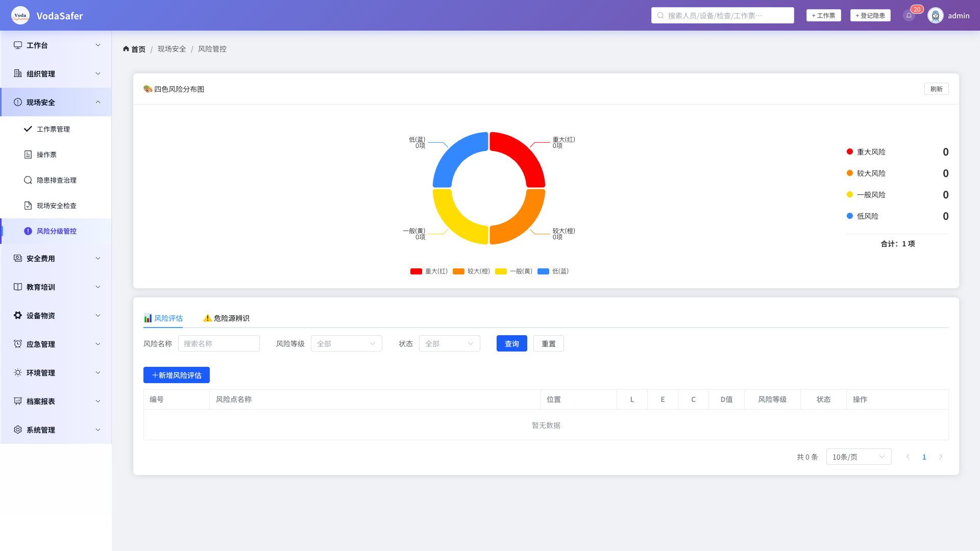Click the 新增风险评估 button

177,375
